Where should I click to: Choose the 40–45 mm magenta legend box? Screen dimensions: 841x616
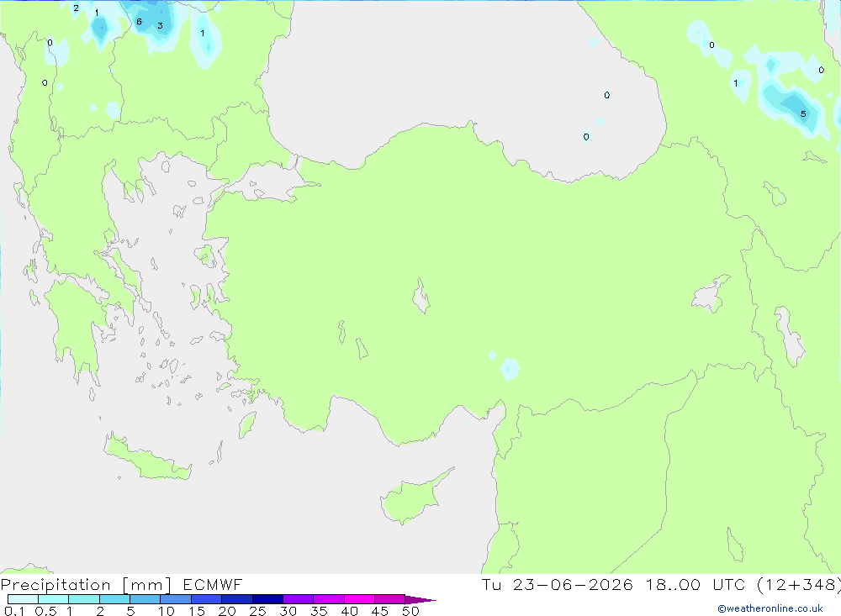pos(359,599)
